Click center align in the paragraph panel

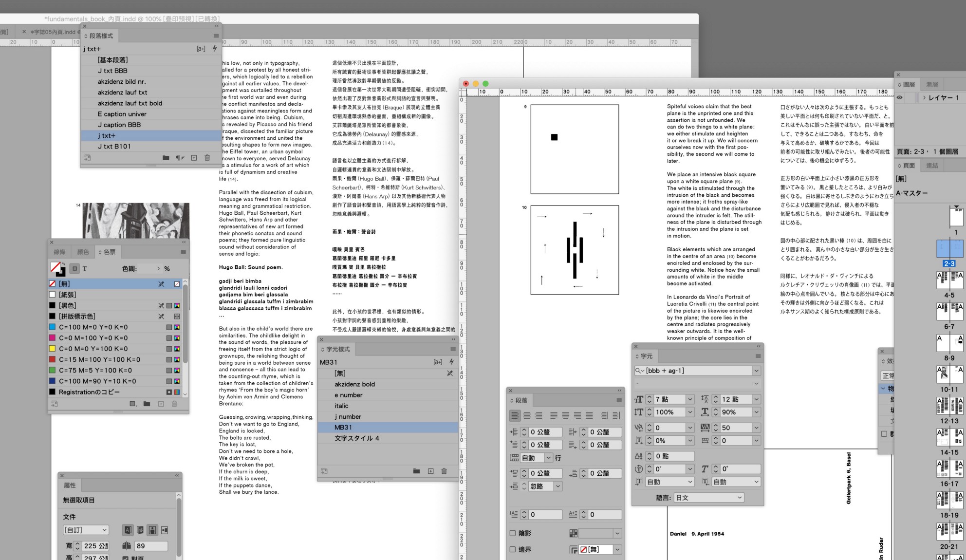click(x=527, y=415)
